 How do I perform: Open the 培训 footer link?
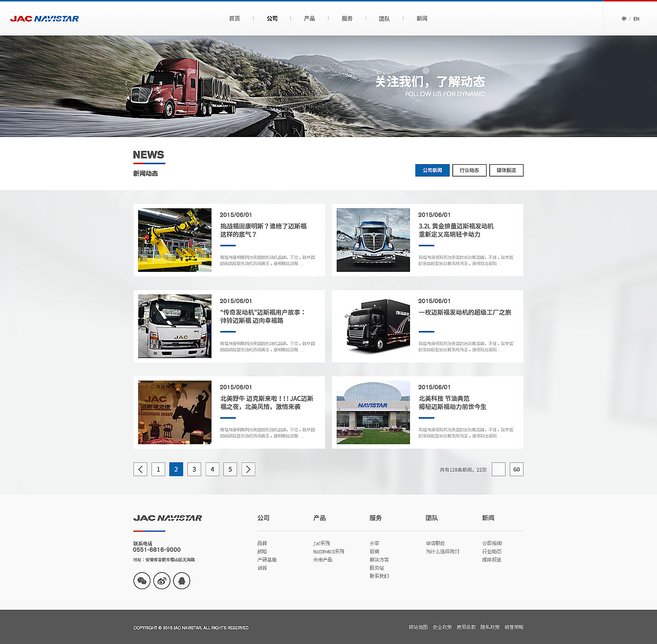pyautogui.click(x=375, y=552)
